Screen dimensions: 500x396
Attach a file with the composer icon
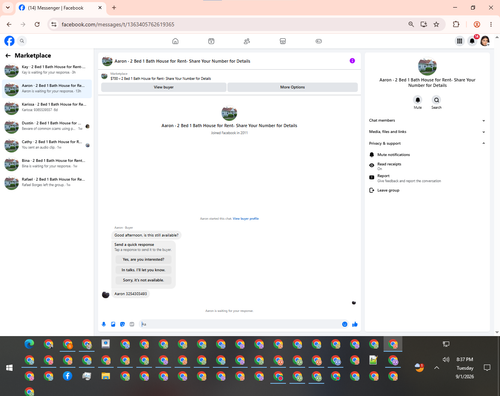113,324
